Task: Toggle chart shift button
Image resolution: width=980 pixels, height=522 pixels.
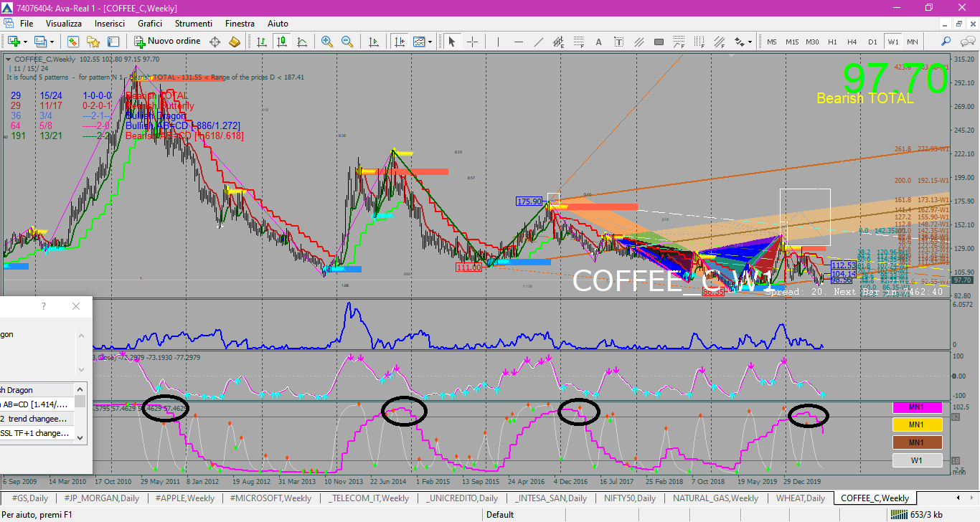Action: click(398, 42)
